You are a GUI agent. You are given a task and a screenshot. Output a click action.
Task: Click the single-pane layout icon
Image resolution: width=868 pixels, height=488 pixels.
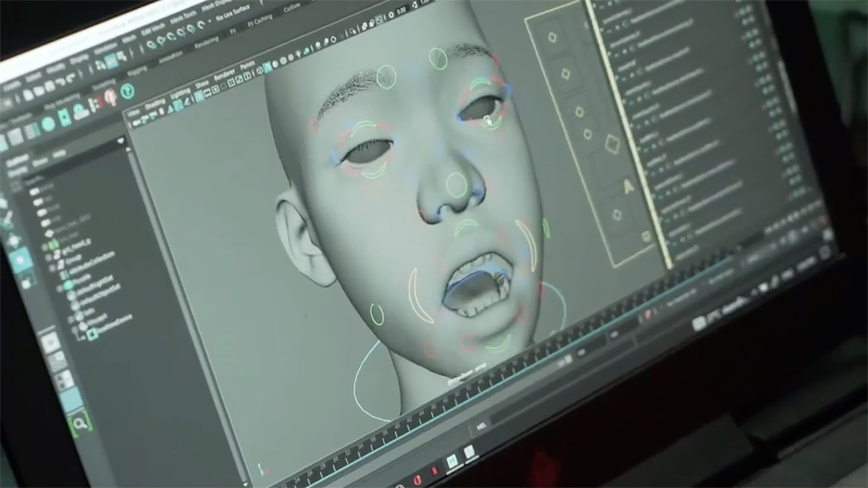click(x=50, y=341)
